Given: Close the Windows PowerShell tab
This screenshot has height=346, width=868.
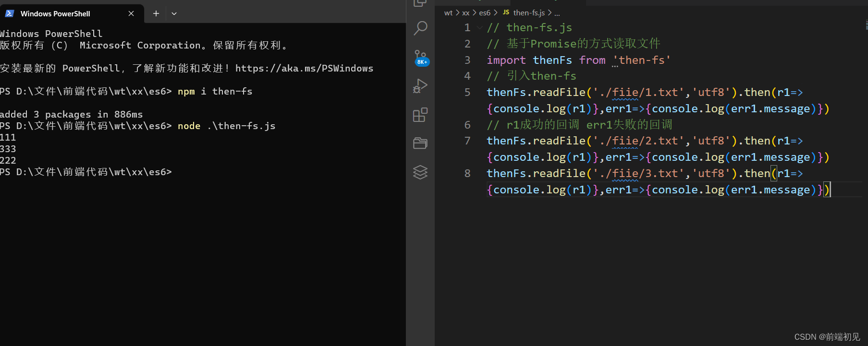Looking at the screenshot, I should [x=131, y=13].
